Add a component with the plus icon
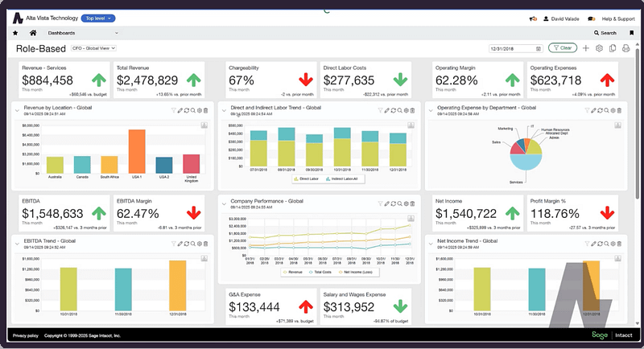644x349 pixels. (585, 48)
